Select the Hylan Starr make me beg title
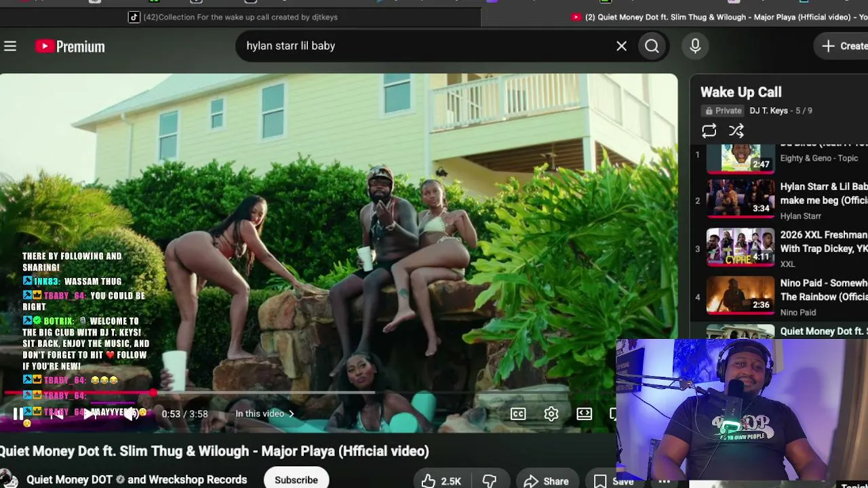The image size is (868, 488). click(824, 193)
